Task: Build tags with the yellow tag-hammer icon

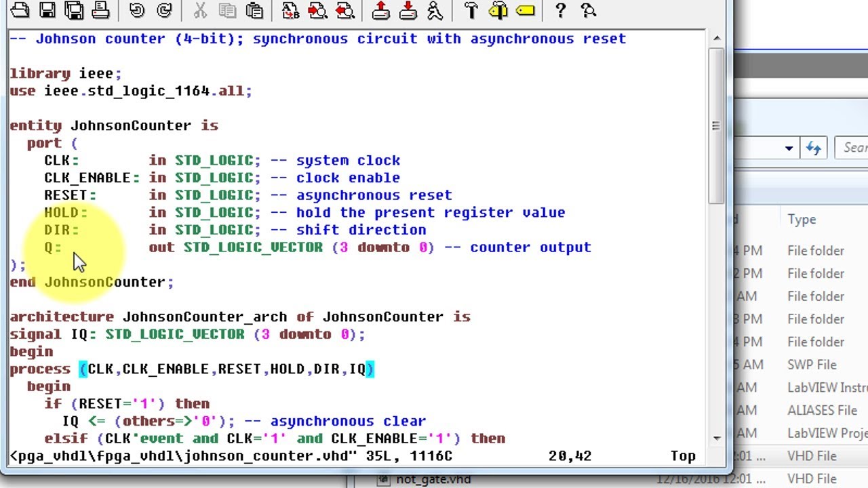Action: (498, 10)
